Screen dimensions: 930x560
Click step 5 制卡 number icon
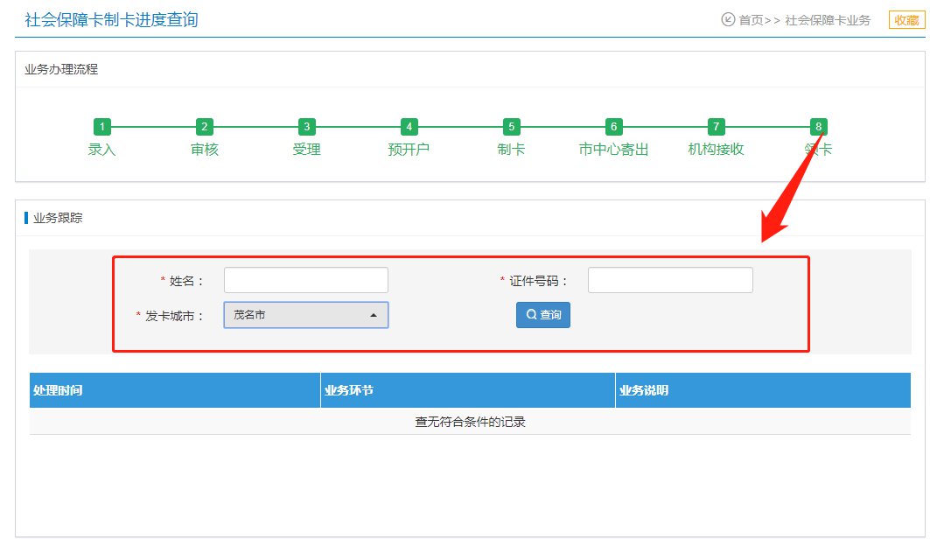pyautogui.click(x=512, y=126)
